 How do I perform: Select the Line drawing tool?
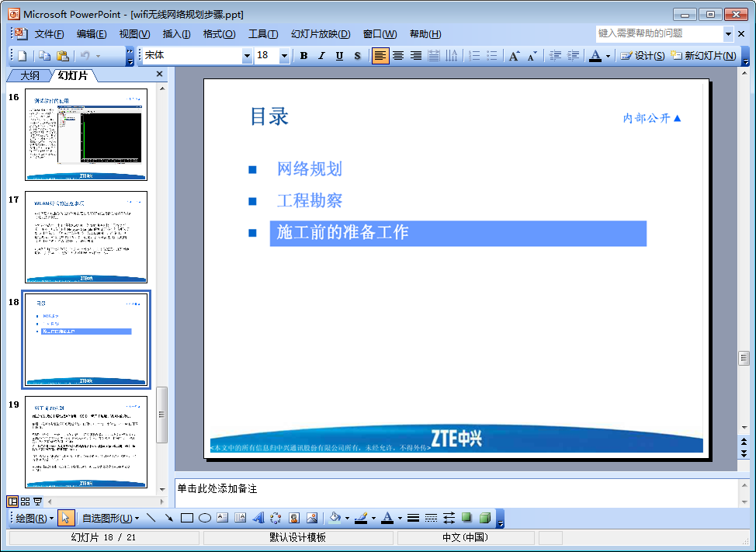tap(151, 519)
